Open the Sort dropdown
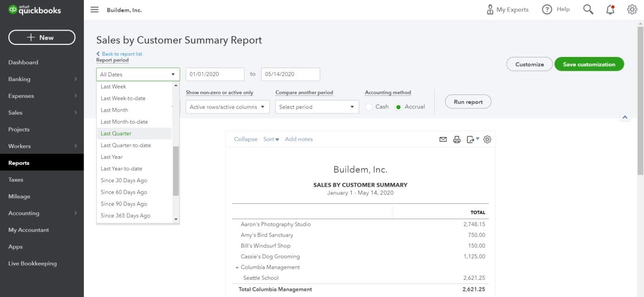The width and height of the screenshot is (644, 297). [271, 139]
